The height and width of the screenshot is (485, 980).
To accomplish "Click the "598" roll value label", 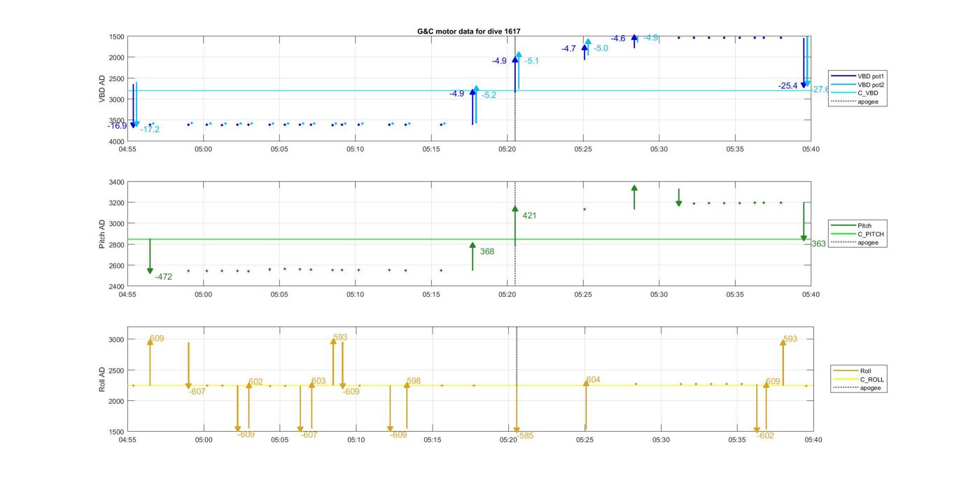I will click(x=414, y=381).
